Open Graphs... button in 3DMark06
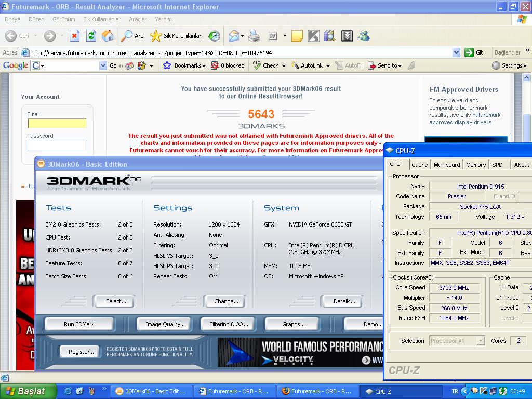Image resolution: width=532 pixels, height=399 pixels. coord(293,324)
